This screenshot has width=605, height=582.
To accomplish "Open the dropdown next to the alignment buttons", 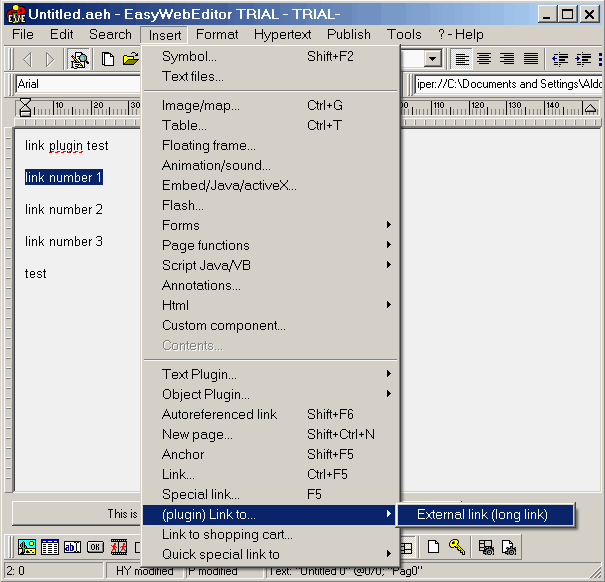I will point(432,59).
